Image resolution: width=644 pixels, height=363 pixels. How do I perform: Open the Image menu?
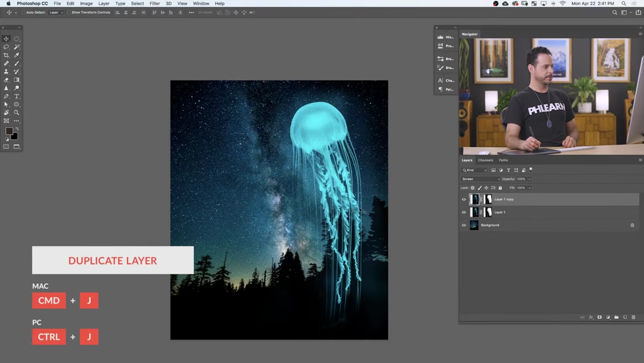point(86,3)
